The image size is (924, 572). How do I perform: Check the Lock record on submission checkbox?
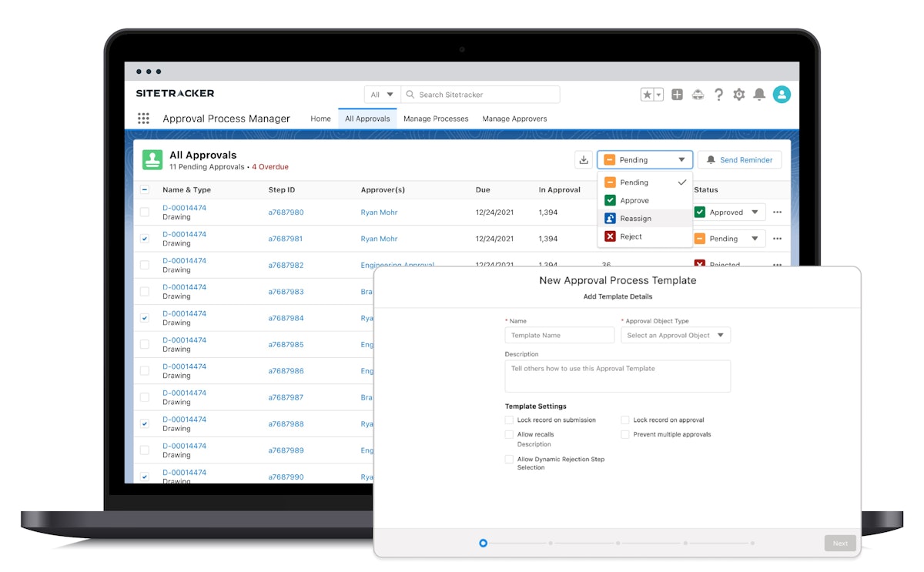point(509,420)
